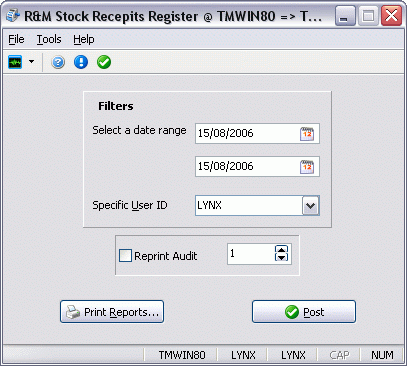Click the application icon in title bar

point(13,16)
